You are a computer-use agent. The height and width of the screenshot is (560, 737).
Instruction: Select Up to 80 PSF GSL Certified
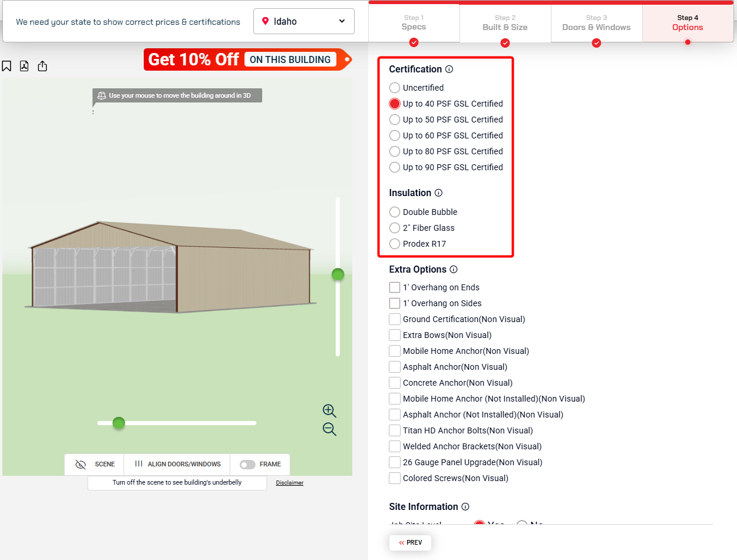395,151
